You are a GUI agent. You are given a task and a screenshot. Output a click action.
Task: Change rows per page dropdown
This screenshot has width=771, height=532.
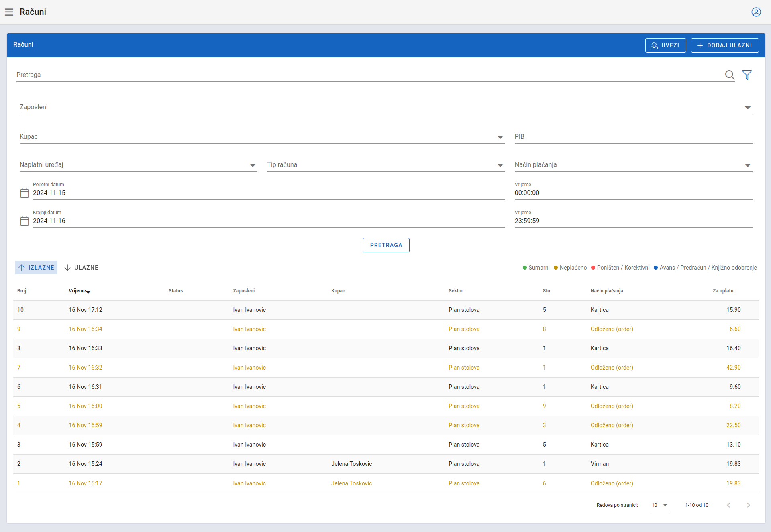pos(660,505)
